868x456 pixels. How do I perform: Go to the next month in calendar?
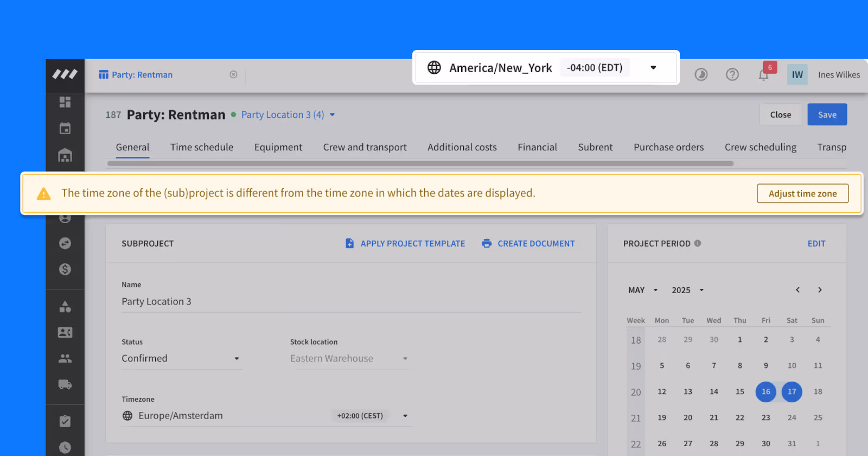[x=820, y=290]
